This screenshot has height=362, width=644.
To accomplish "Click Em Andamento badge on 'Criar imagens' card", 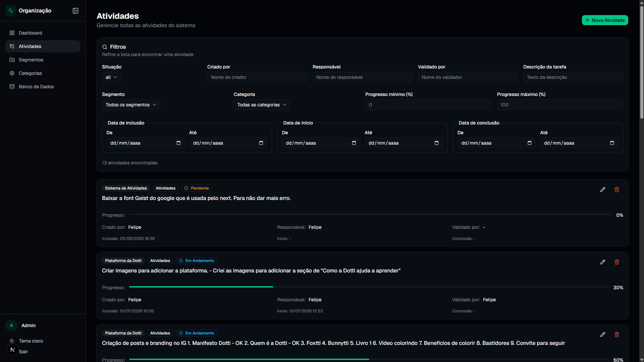I will [x=196, y=261].
